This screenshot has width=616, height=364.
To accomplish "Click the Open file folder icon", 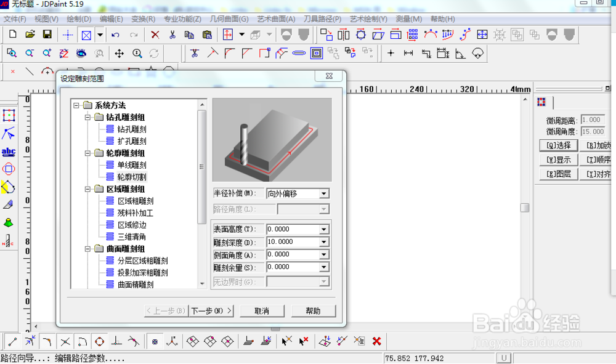I will 30,34.
